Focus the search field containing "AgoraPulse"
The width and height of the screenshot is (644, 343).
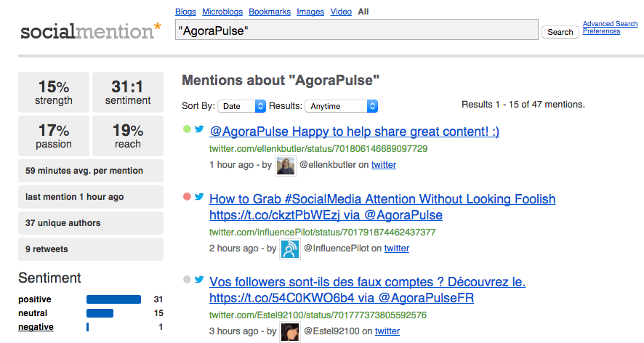[356, 30]
